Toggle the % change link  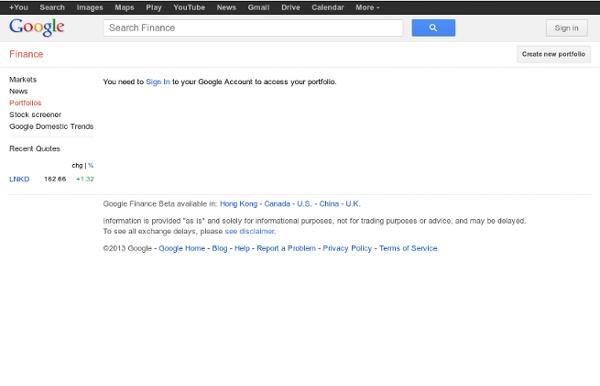point(91,165)
